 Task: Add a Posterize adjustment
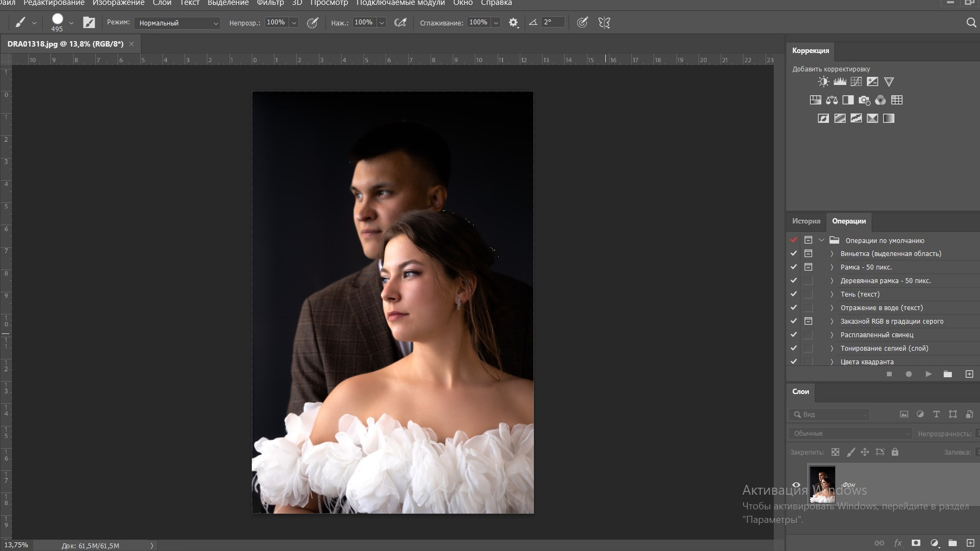click(840, 118)
